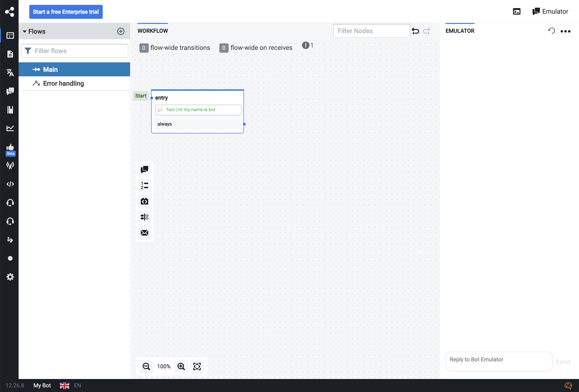Toggle the bottom debug console panel
This screenshot has width=579, height=392.
click(x=516, y=11)
